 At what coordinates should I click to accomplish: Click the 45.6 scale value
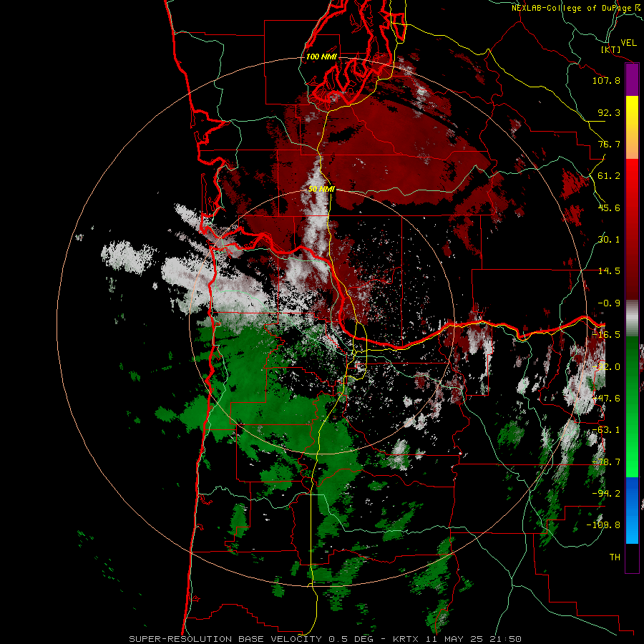pos(609,208)
